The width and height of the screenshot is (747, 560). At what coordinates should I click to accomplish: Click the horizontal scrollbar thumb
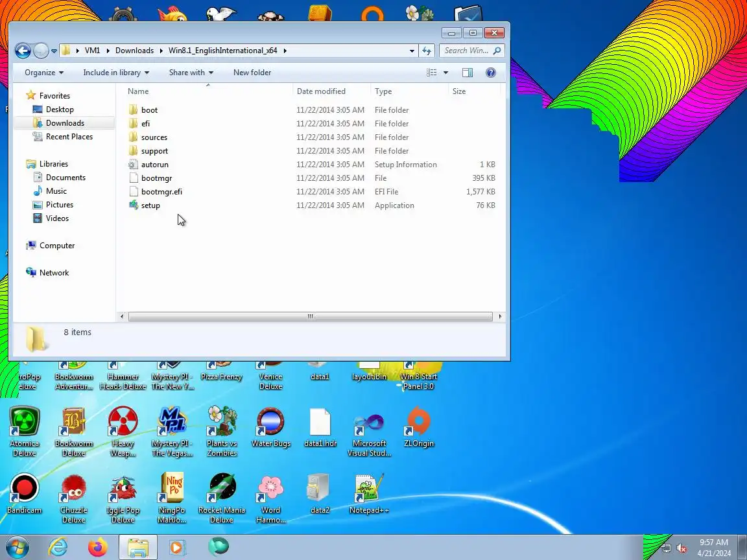point(310,317)
